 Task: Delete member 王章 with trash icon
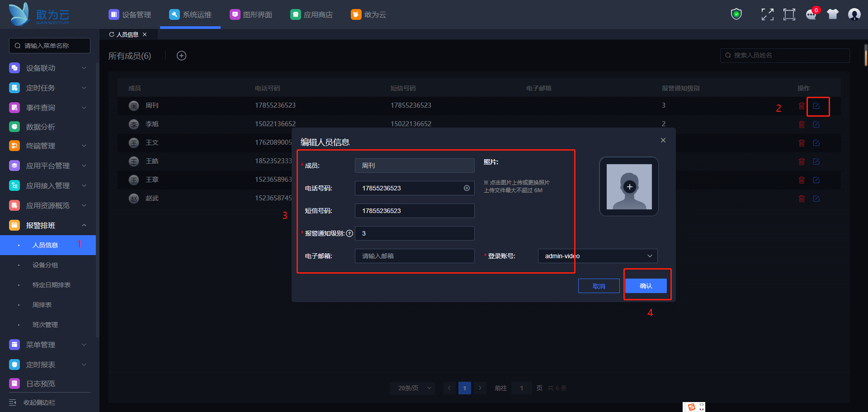pos(802,180)
